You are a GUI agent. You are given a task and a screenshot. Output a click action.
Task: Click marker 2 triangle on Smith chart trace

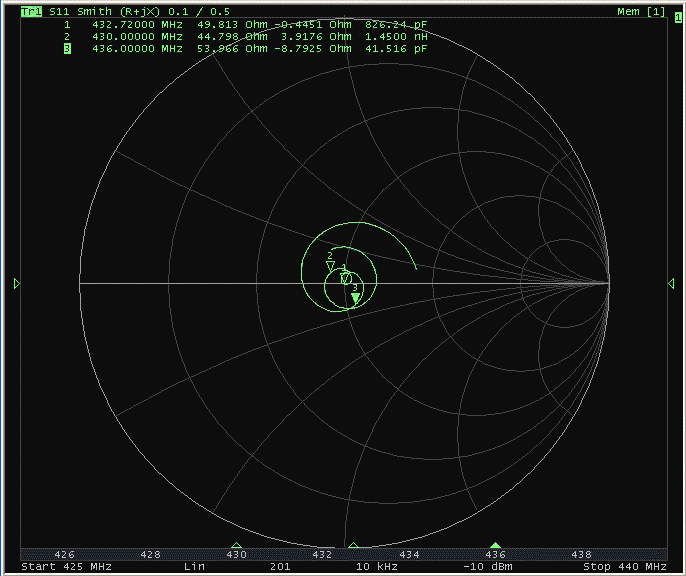(x=331, y=266)
